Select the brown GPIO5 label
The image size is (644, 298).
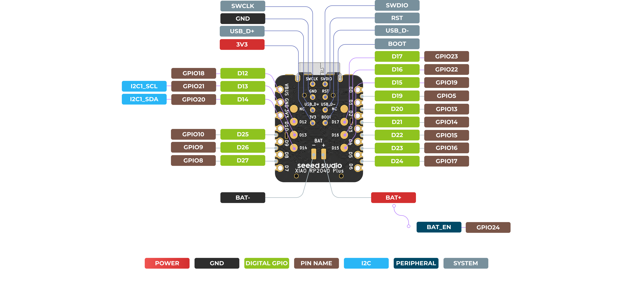click(446, 96)
